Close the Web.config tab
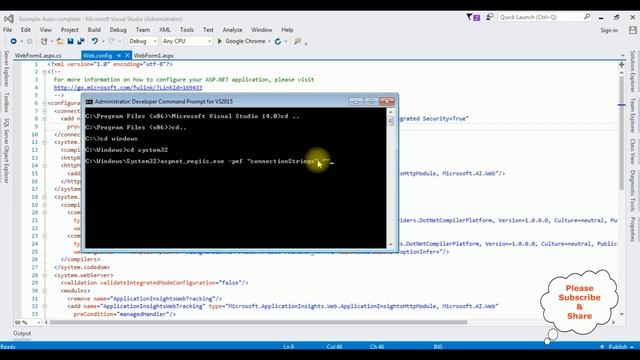This screenshot has height=360, width=640. [127, 56]
